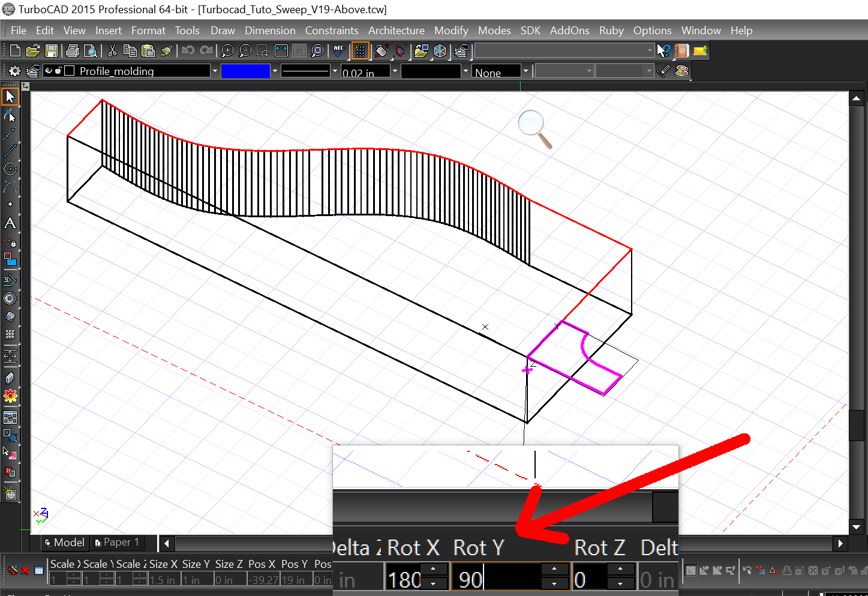The width and height of the screenshot is (868, 596).
Task: Select the Zoom In tool in the top toolbar
Action: pos(227,50)
